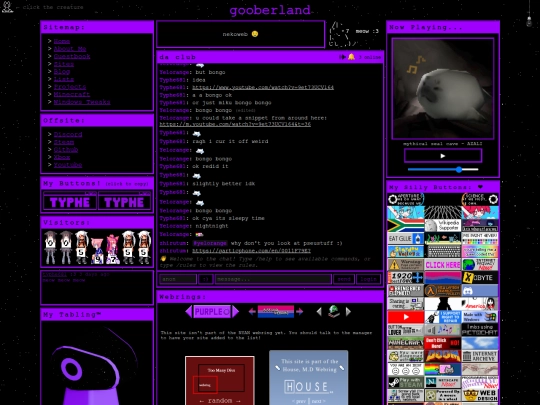Click the 1920 best viewed badge

coord(406,278)
